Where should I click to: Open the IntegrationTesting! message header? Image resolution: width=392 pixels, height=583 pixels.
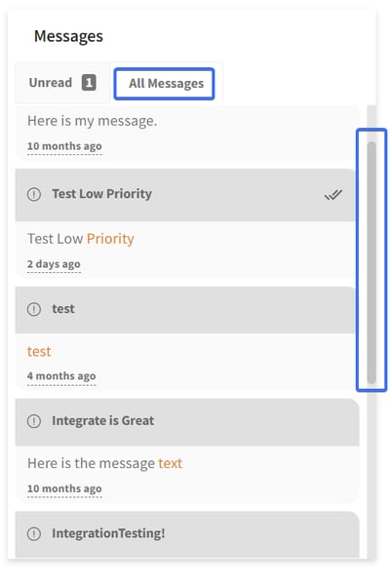pos(187,534)
